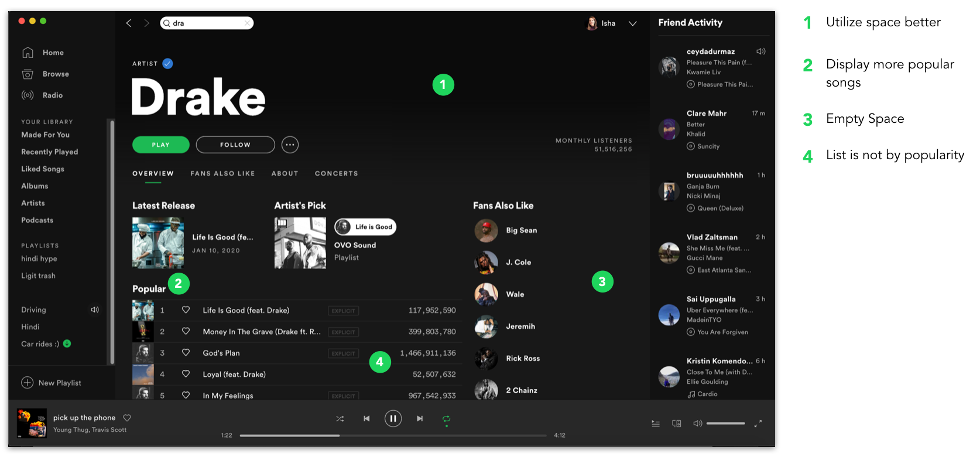Screen dimensions: 980x454
Task: Seek within the song progress bar
Action: click(393, 435)
